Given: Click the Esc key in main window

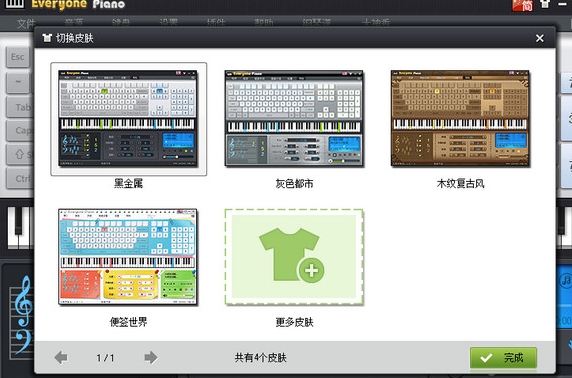Looking at the screenshot, I should point(18,57).
